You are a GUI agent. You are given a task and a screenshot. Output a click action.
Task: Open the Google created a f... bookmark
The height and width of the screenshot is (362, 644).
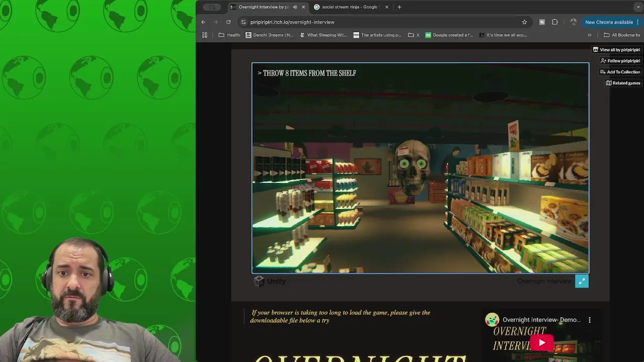click(449, 35)
